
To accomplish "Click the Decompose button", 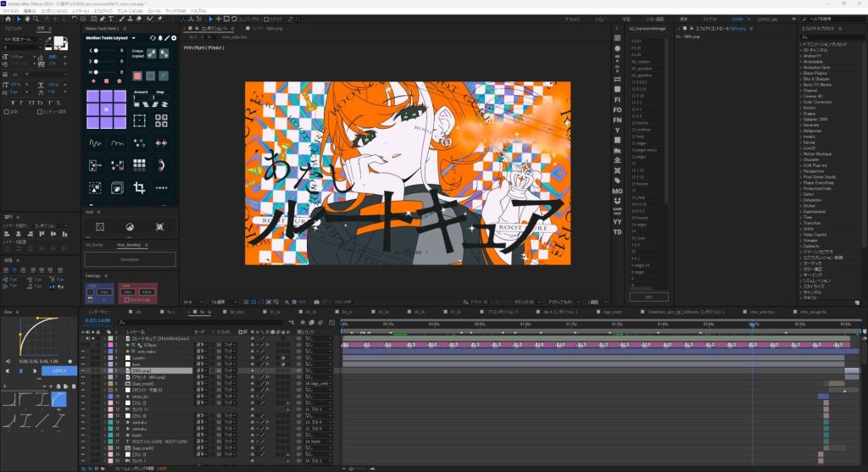I will point(130,259).
